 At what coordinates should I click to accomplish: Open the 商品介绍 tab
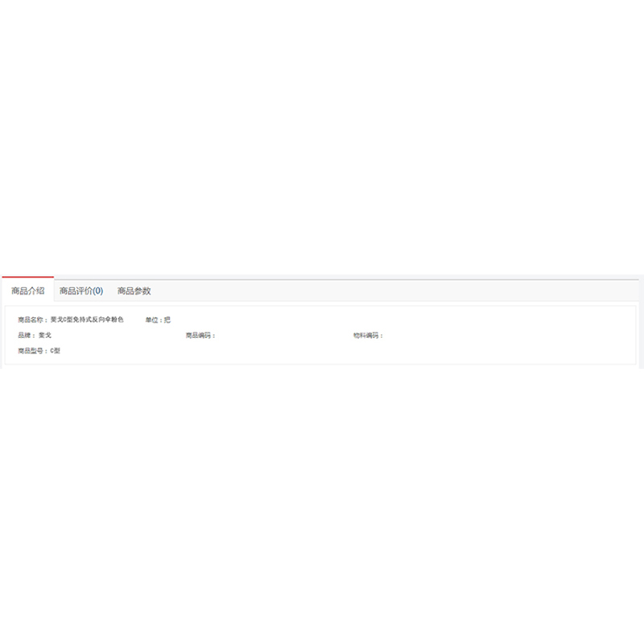[27, 291]
